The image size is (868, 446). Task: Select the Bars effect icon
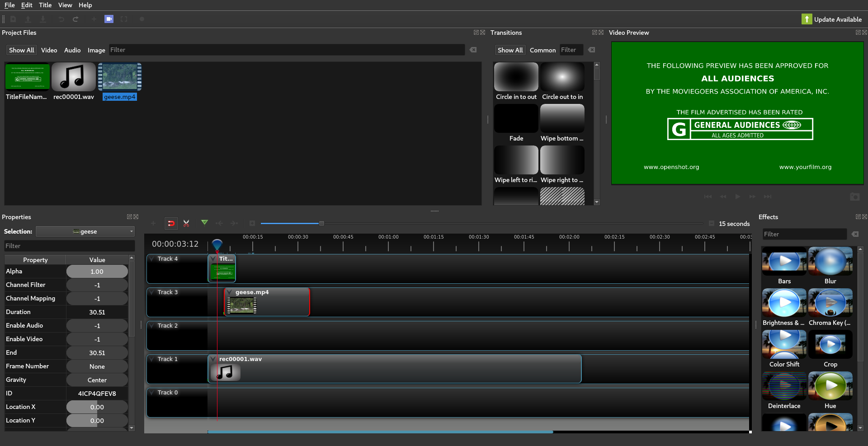(x=784, y=261)
